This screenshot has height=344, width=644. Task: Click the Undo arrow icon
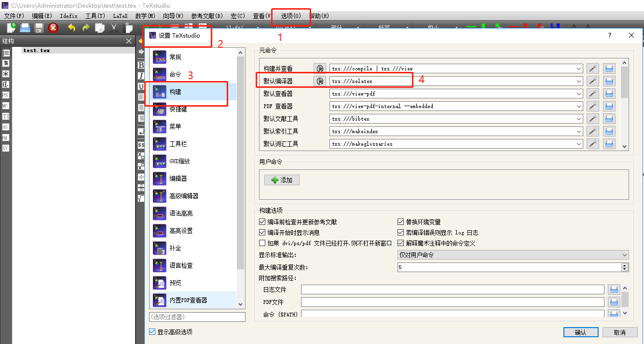(72, 28)
